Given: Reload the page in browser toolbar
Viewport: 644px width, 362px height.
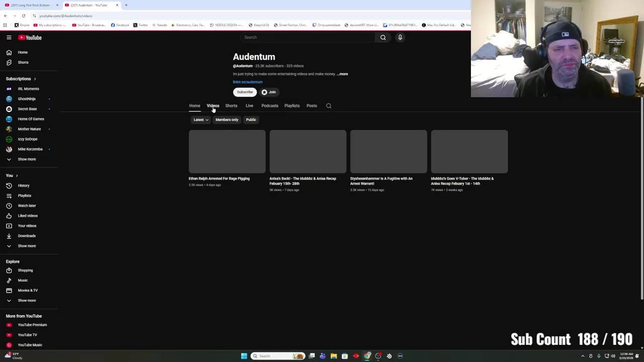Looking at the screenshot, I should click(23, 16).
